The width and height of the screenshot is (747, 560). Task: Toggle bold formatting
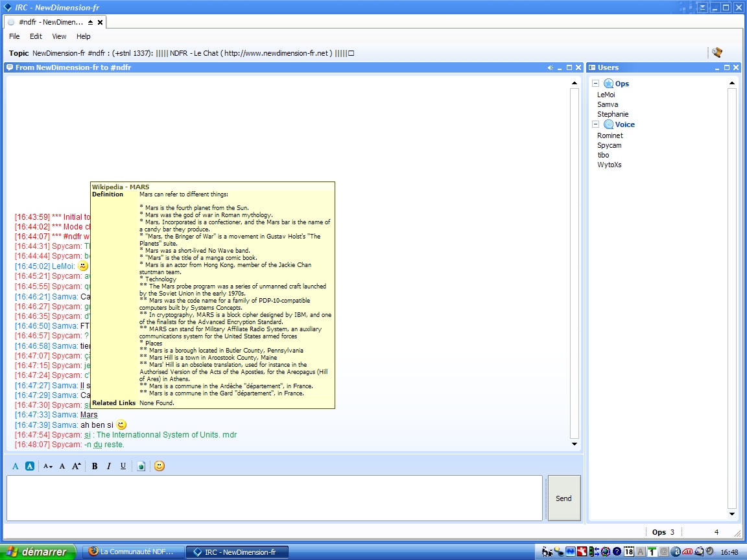(95, 466)
